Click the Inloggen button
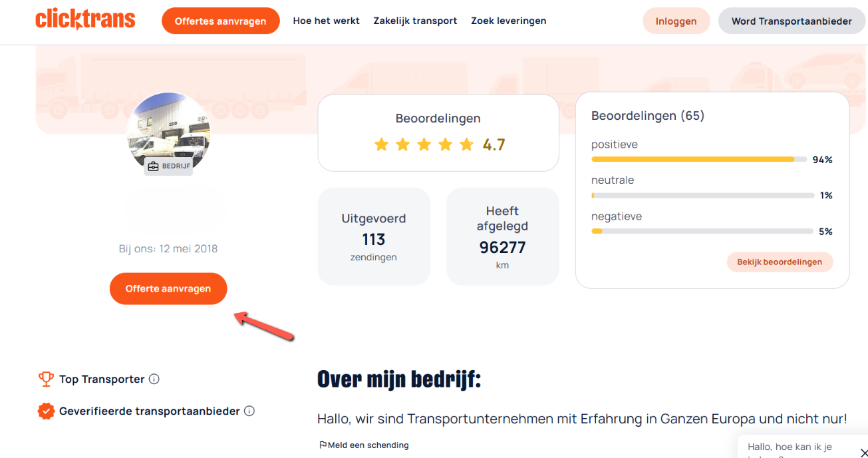The width and height of the screenshot is (868, 458). (x=676, y=21)
